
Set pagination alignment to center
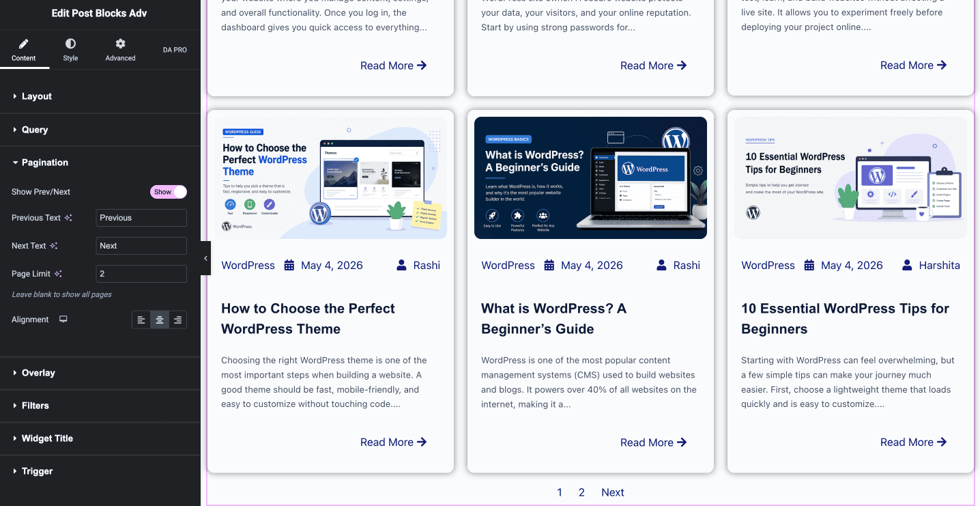click(160, 320)
